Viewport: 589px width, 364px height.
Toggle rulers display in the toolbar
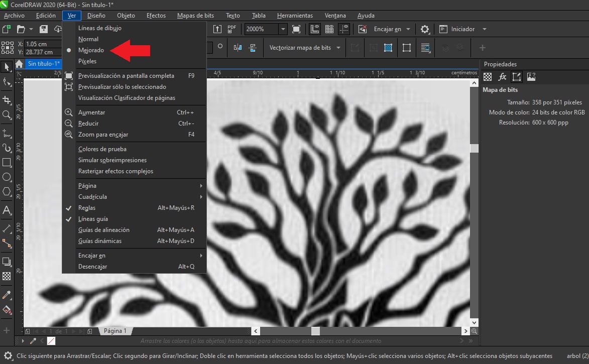click(x=315, y=29)
